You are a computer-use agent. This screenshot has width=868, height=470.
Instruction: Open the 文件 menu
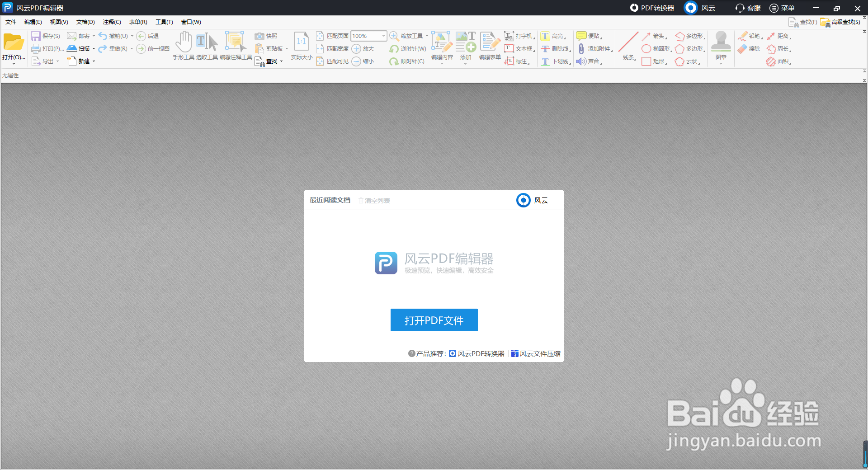pos(11,22)
